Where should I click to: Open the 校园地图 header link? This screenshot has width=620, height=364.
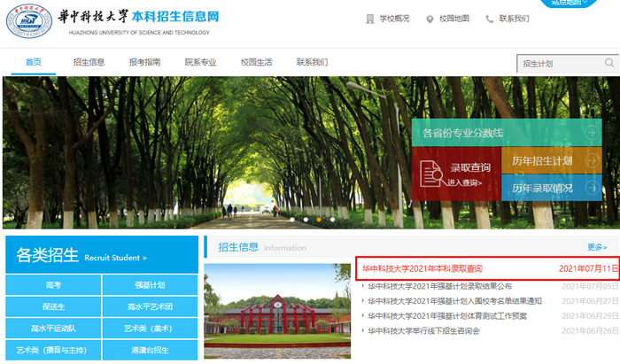coord(453,19)
